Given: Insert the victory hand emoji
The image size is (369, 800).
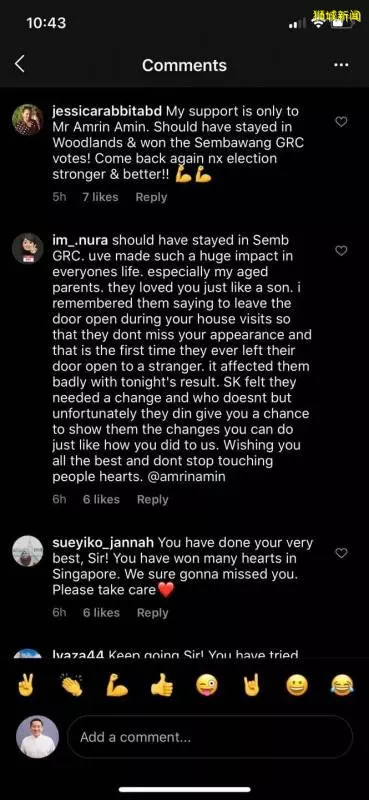Looking at the screenshot, I should tap(26, 685).
